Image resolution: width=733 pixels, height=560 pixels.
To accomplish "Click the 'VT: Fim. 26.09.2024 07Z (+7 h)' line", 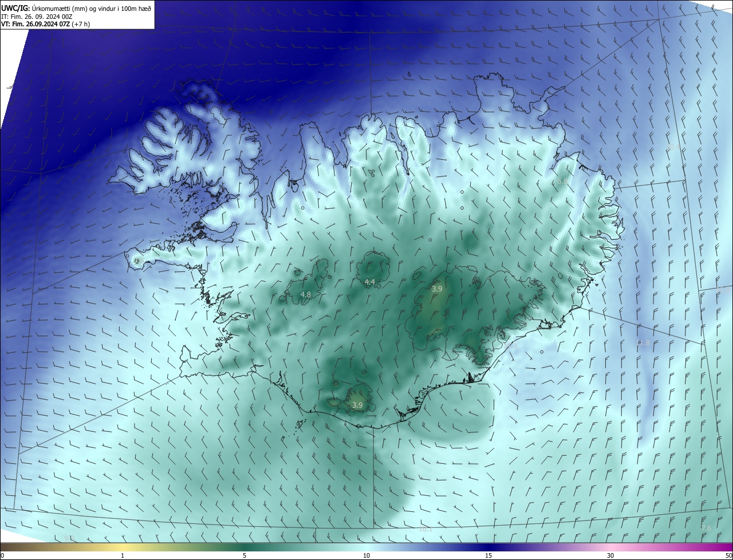I will point(45,24).
